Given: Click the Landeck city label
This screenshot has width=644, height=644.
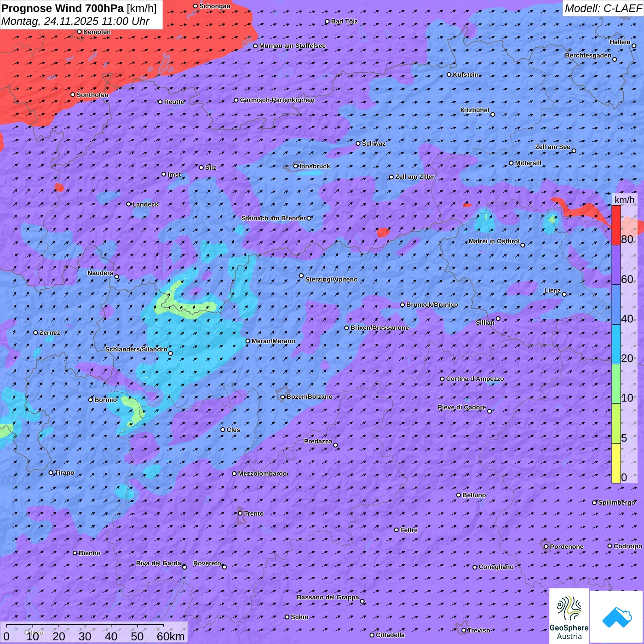Looking at the screenshot, I should 145,204.
